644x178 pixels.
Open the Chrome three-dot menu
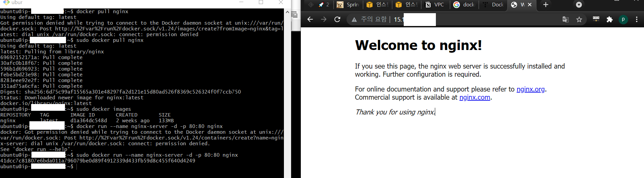click(637, 20)
